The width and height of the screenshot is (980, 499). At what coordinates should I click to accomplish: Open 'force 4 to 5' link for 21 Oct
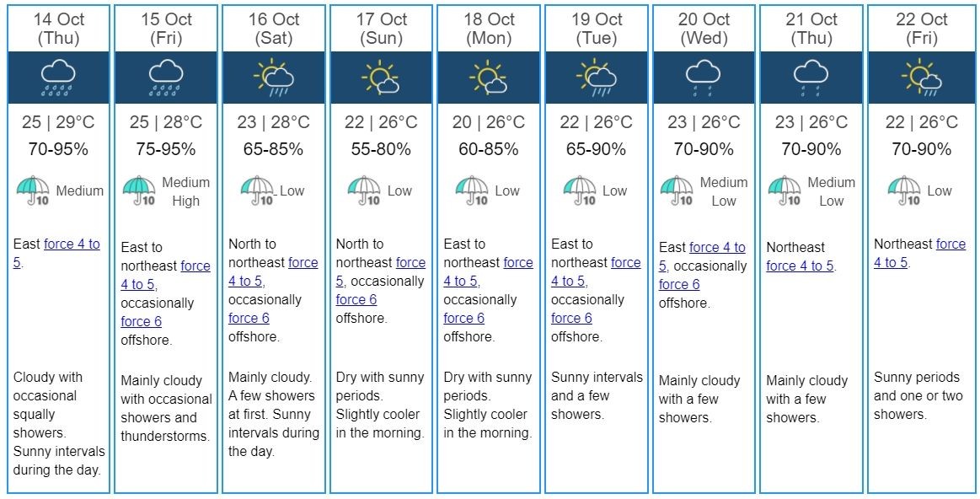tap(799, 266)
